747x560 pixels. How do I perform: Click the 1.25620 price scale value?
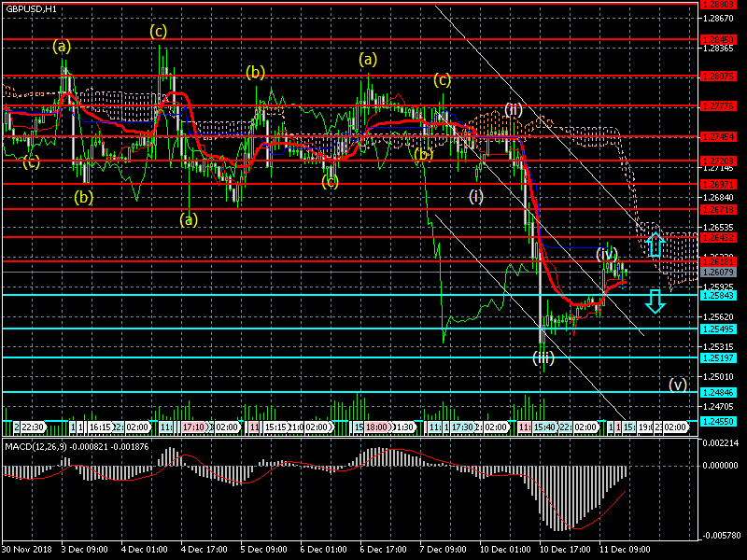[718, 317]
